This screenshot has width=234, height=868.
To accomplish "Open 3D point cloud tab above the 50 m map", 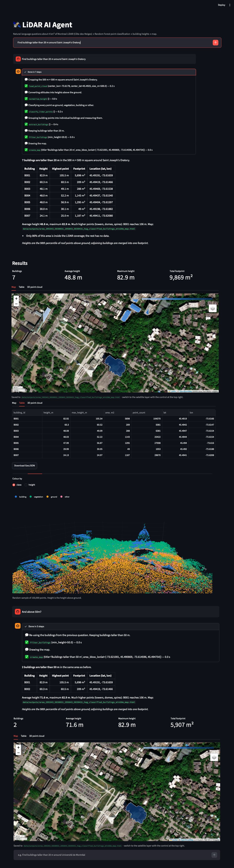I will click(x=36, y=736).
